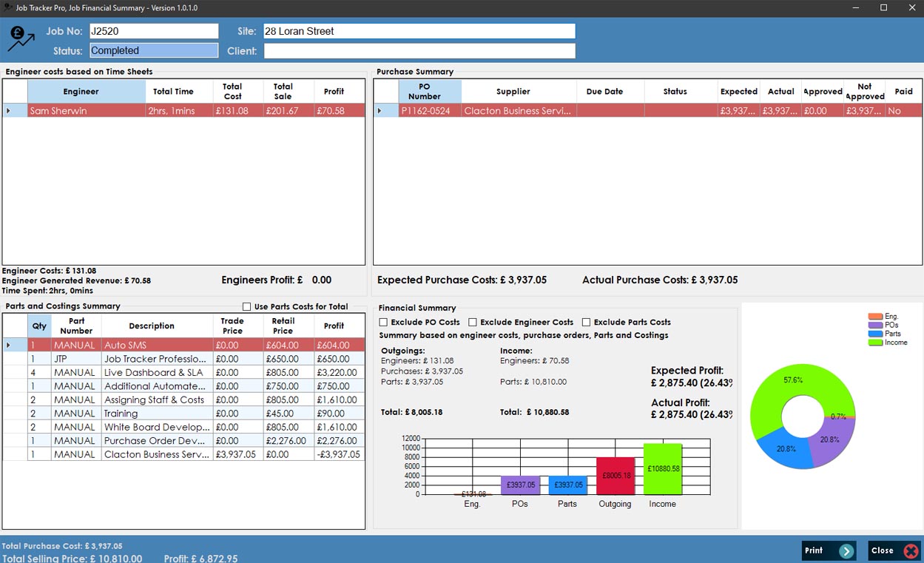Viewport: 924px width, 563px height.
Task: Click the Part Number column header
Action: pyautogui.click(x=76, y=326)
